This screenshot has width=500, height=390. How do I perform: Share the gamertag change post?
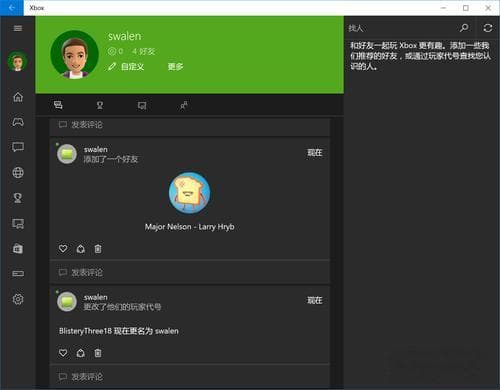click(x=81, y=353)
